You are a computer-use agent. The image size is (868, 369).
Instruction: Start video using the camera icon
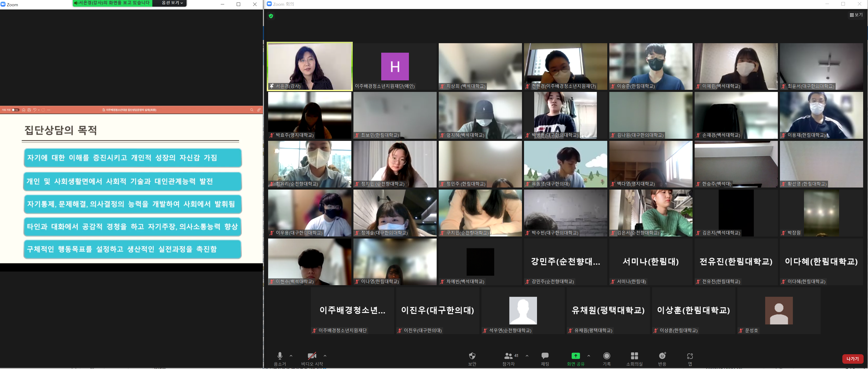(x=312, y=356)
